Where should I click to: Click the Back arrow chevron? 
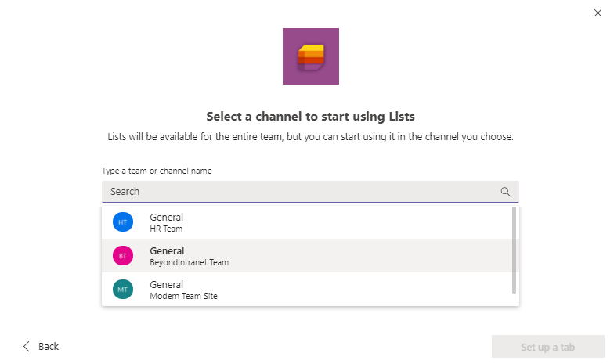coord(27,346)
